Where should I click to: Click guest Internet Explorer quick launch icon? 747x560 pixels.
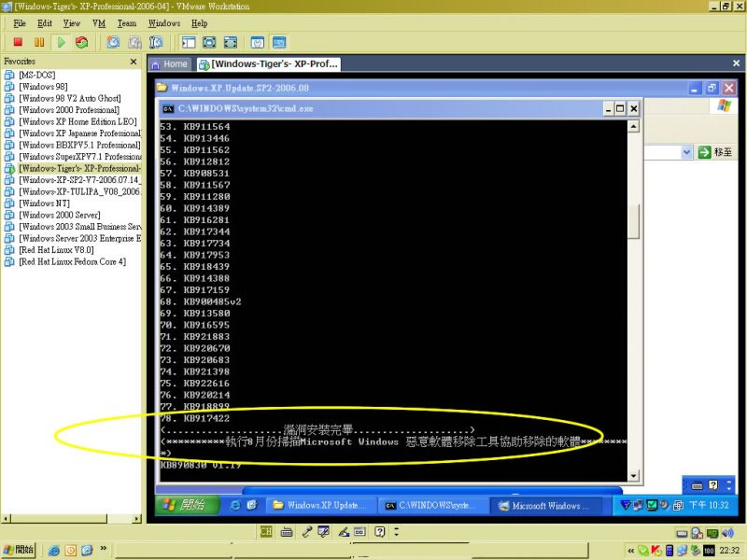[x=235, y=506]
